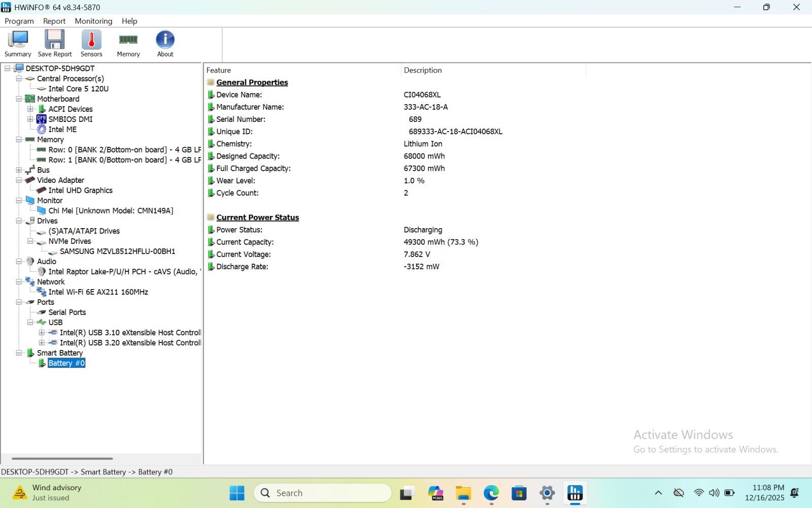Open the Monitoring menu
The width and height of the screenshot is (812, 508).
click(93, 21)
